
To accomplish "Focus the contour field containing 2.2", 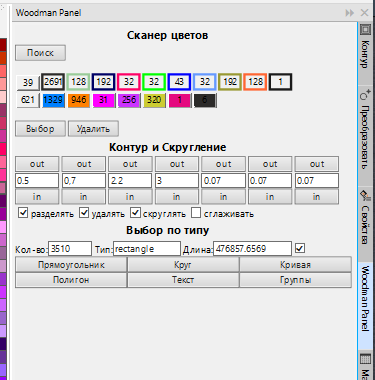I will (130, 181).
